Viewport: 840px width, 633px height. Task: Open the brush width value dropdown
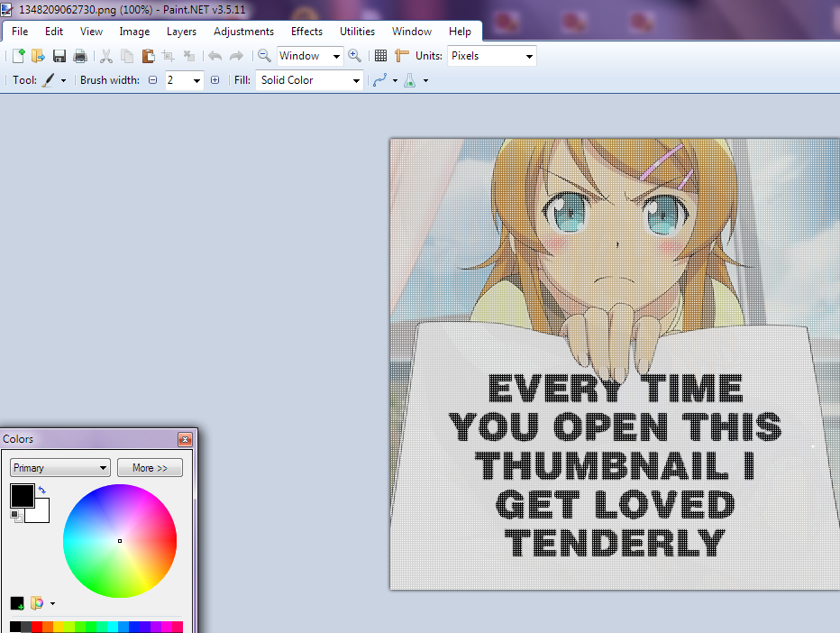pyautogui.click(x=196, y=81)
